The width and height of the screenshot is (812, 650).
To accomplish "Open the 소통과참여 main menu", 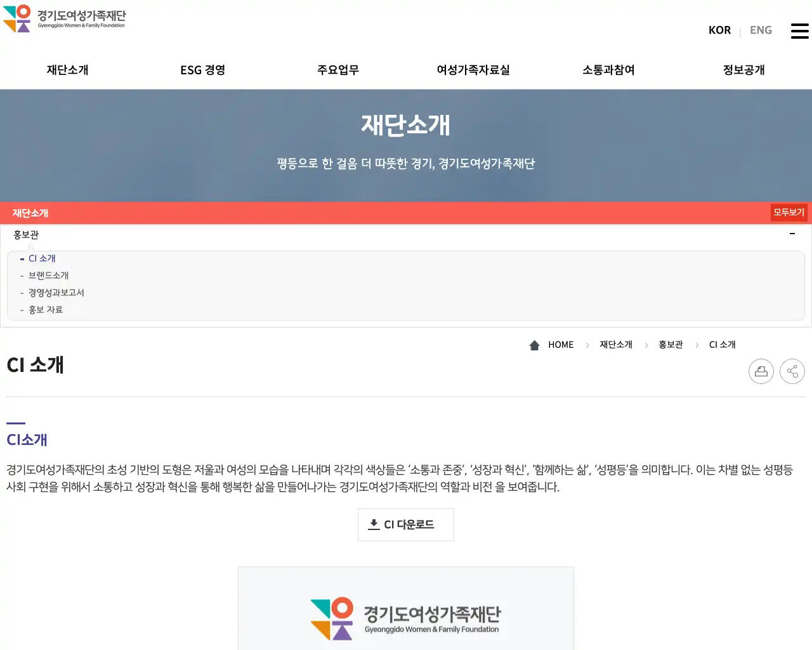I will coord(608,70).
